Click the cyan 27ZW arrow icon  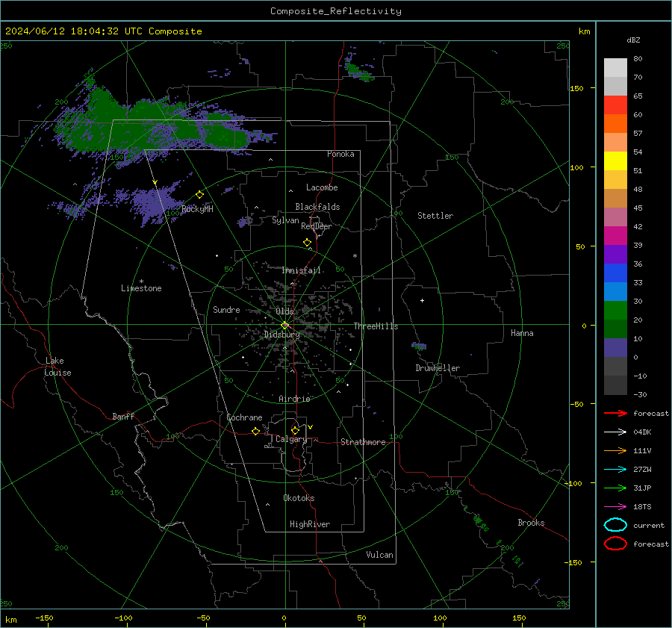coord(615,470)
